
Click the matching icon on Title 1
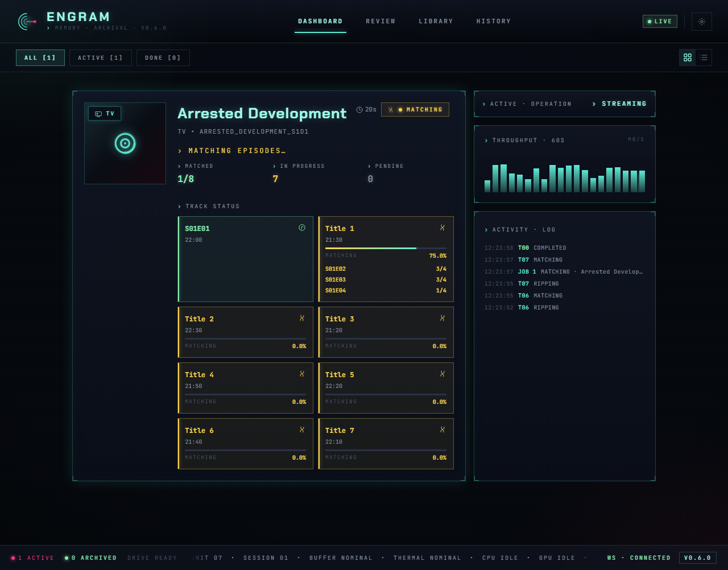coord(442,228)
